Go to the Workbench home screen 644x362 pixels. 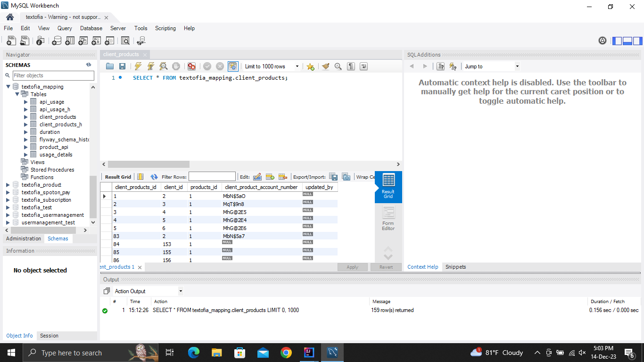10,17
